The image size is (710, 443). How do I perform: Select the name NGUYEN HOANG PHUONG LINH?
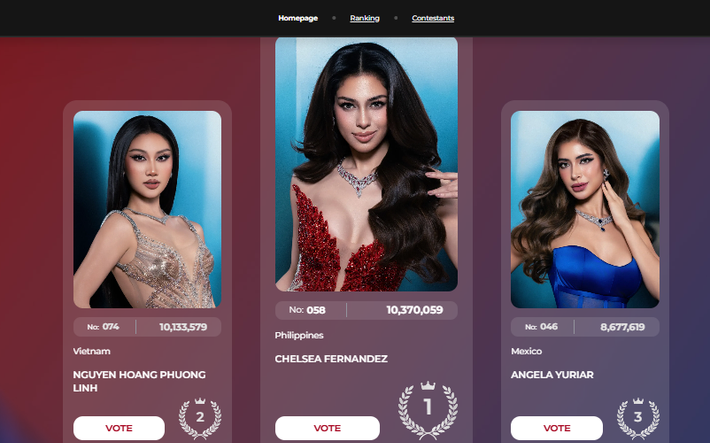click(139, 381)
